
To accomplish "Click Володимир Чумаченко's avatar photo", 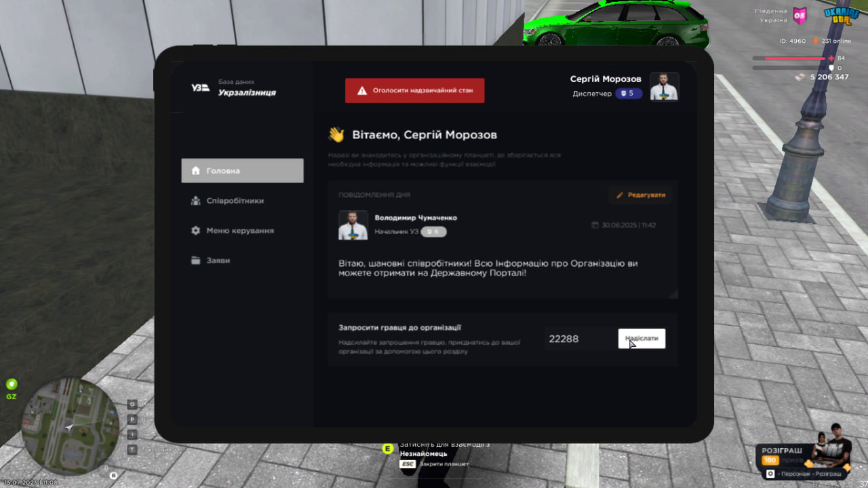I will (353, 225).
